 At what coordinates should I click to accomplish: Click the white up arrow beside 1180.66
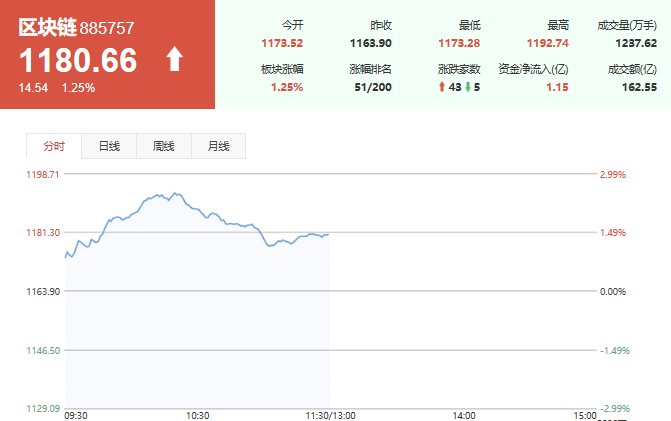click(175, 59)
